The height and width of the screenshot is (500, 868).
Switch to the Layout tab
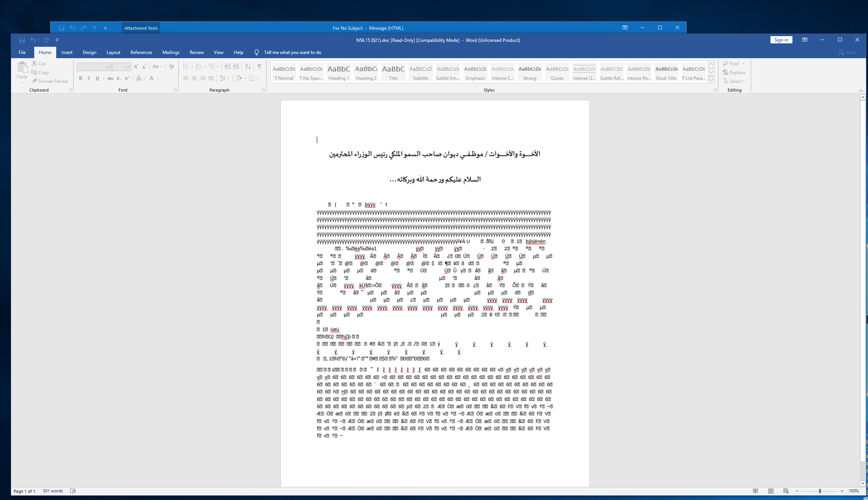[x=113, y=52]
